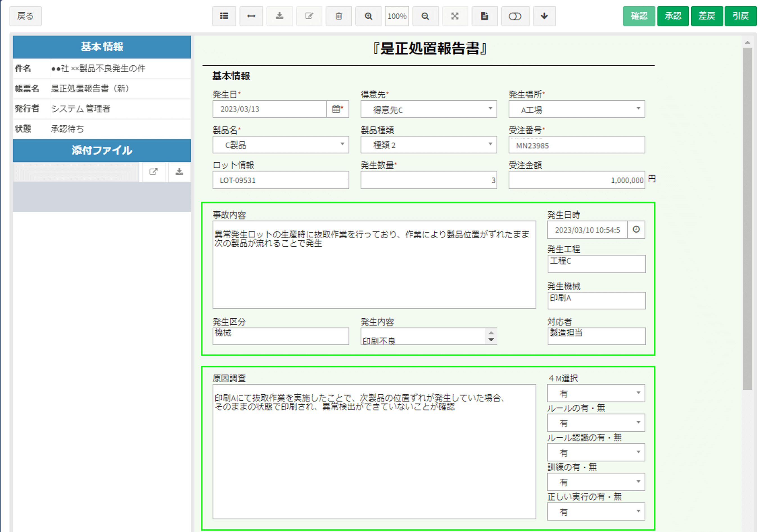Click the document page toolbar icon
This screenshot has width=761, height=532.
pos(485,16)
